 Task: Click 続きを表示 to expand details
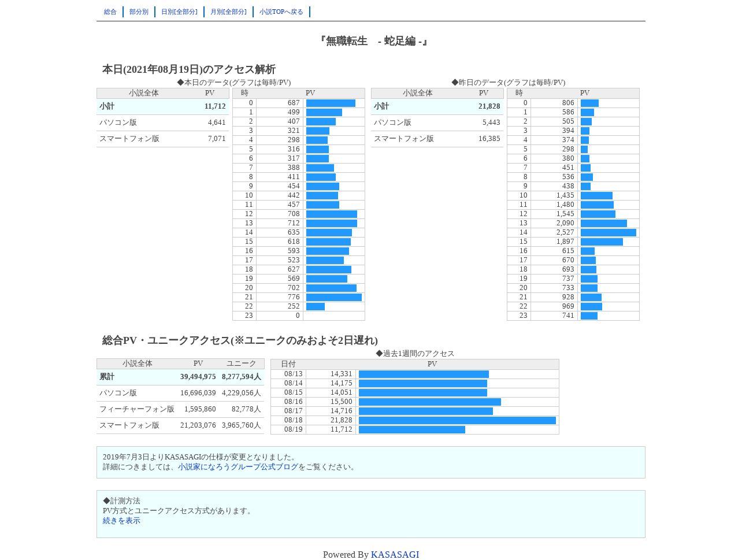[121, 521]
